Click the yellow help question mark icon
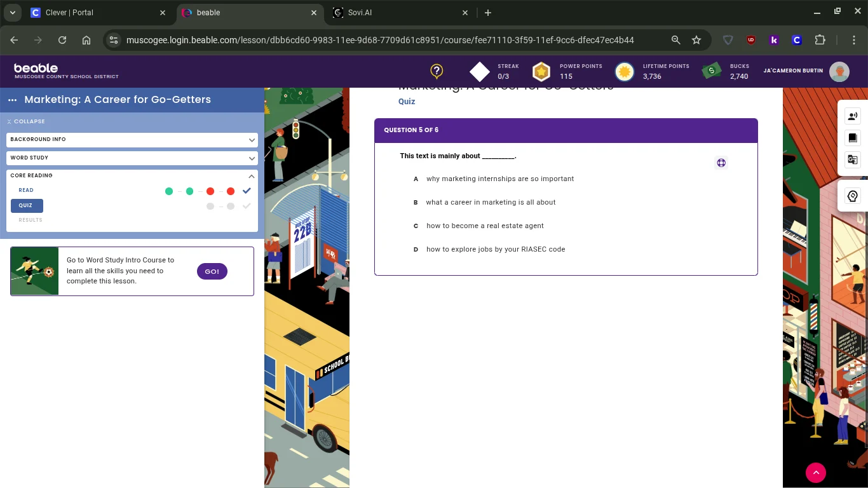This screenshot has height=488, width=868. pos(437,71)
